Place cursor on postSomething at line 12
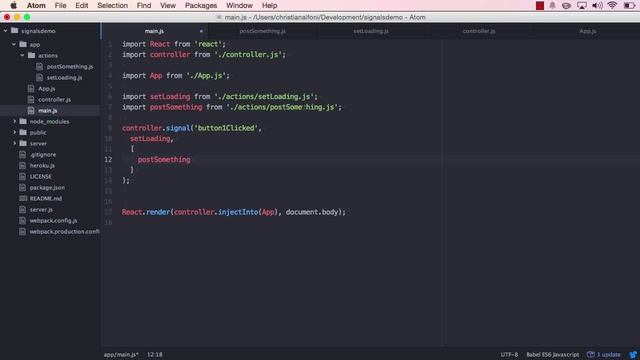This screenshot has height=360, width=640. point(164,160)
